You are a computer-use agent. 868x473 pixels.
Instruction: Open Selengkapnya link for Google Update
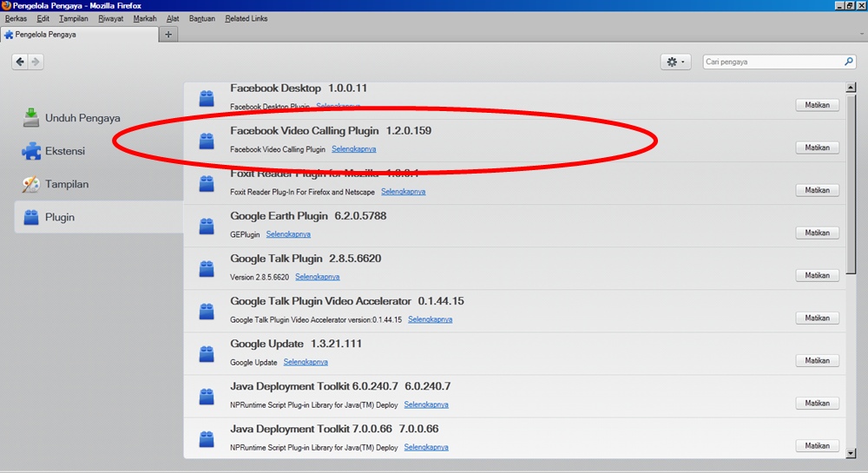[306, 363]
